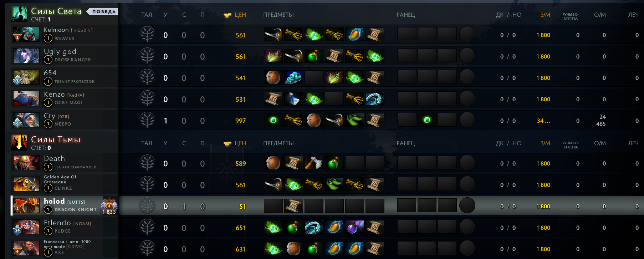Click Weaver's talent tree icon
Viewport: 644px width, 259px height.
(x=147, y=35)
